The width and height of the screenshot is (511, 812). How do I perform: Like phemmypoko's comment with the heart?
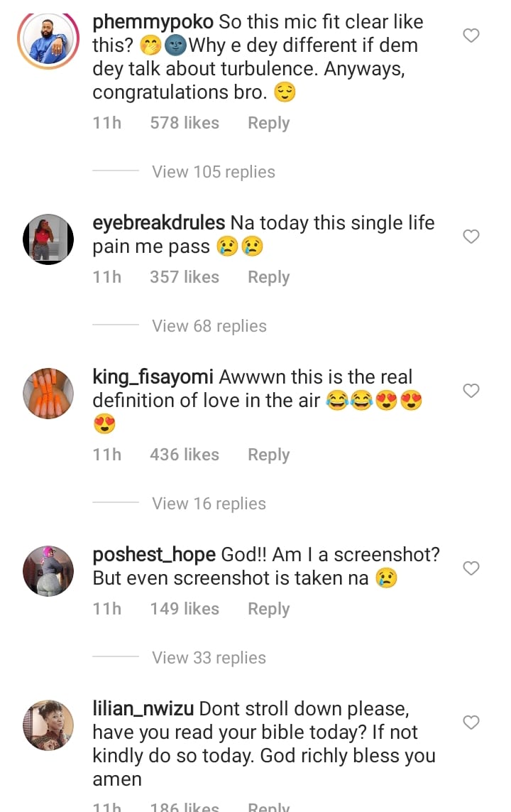click(x=471, y=35)
